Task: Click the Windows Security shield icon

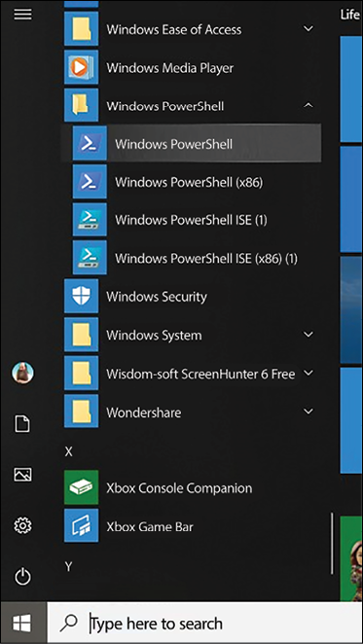Action: coord(82,296)
